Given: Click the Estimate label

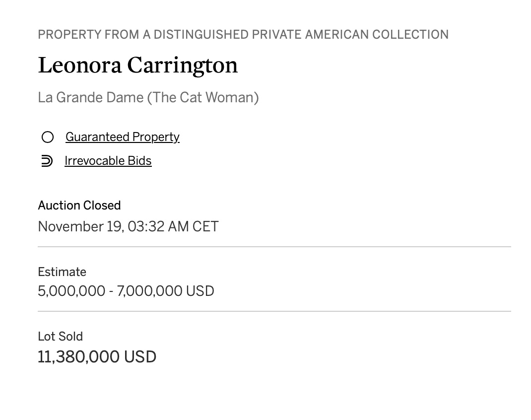Looking at the screenshot, I should coord(62,272).
